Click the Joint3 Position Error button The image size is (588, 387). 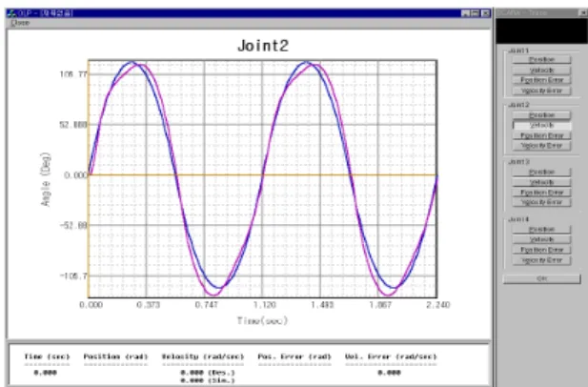(541, 193)
